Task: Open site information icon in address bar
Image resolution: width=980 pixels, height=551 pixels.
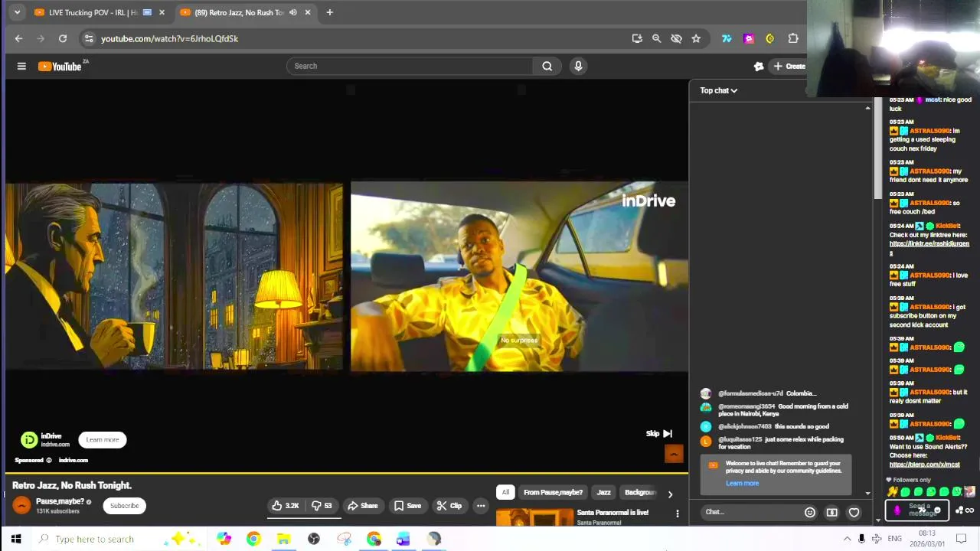Action: coord(89,38)
